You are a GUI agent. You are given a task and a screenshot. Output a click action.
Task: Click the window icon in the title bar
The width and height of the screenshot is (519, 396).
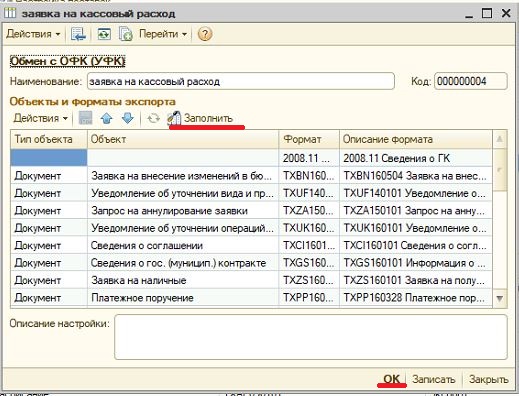[10, 13]
